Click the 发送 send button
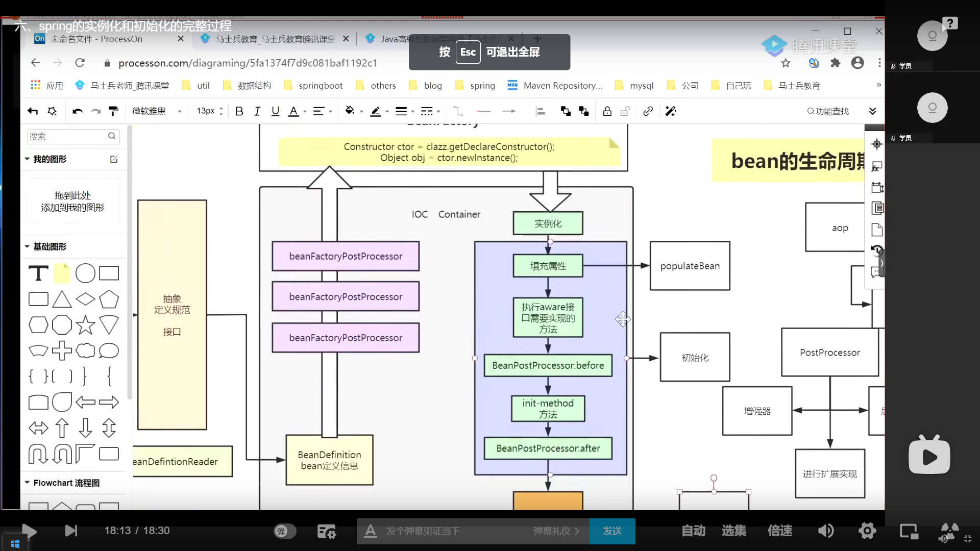The image size is (980, 551). [x=612, y=531]
